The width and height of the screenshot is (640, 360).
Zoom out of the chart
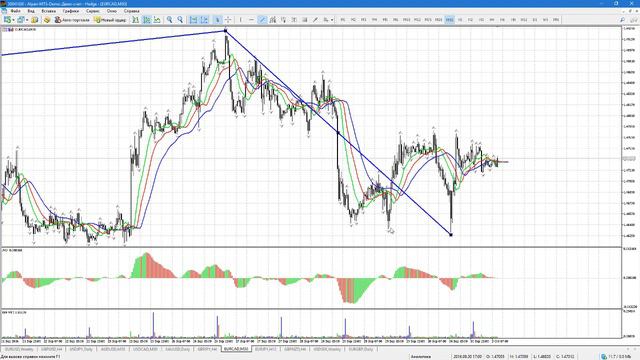pos(180,20)
